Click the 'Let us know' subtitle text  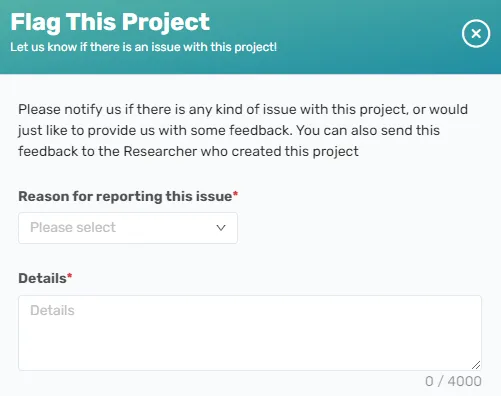[143, 47]
